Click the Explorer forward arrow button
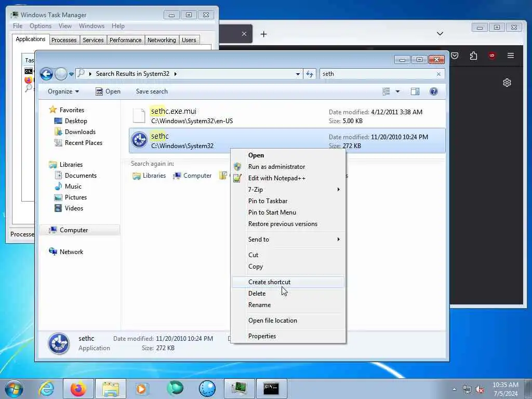 click(x=61, y=74)
